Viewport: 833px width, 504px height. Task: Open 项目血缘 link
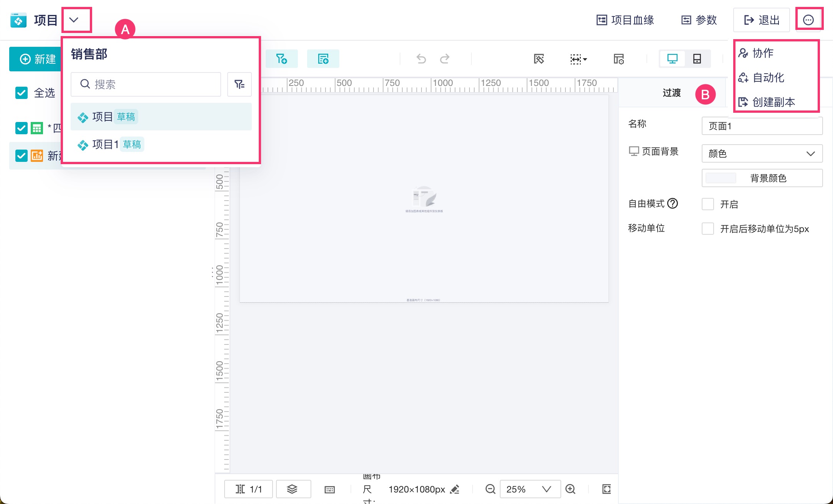tap(625, 20)
